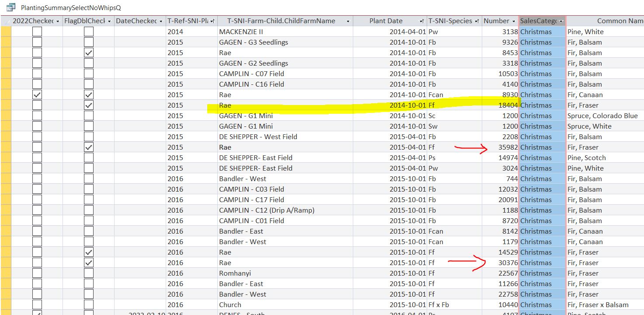Click the Number cell containing 35982
Viewport: 644px width, 315px height.
click(x=501, y=147)
